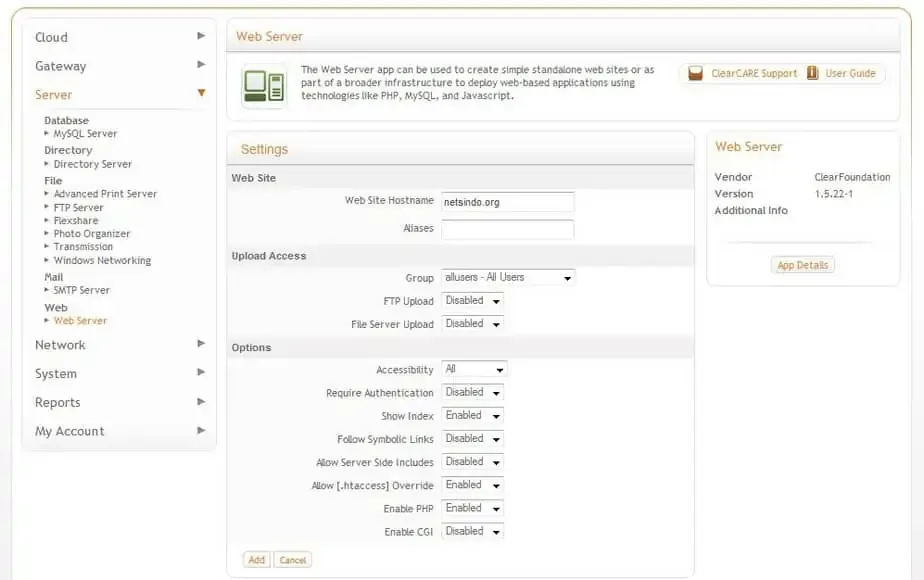
Task: Select FTP Server in the sidebar
Action: pyautogui.click(x=78, y=207)
